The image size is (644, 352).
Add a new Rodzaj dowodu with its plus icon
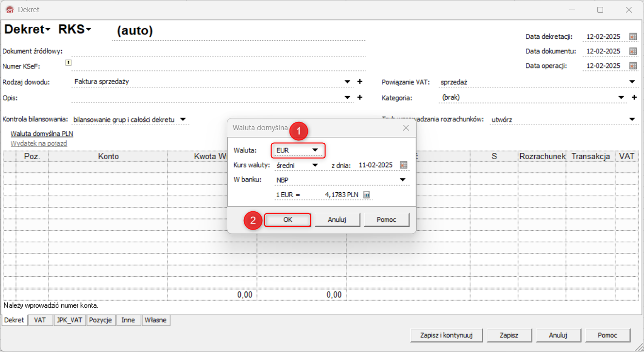tap(360, 82)
